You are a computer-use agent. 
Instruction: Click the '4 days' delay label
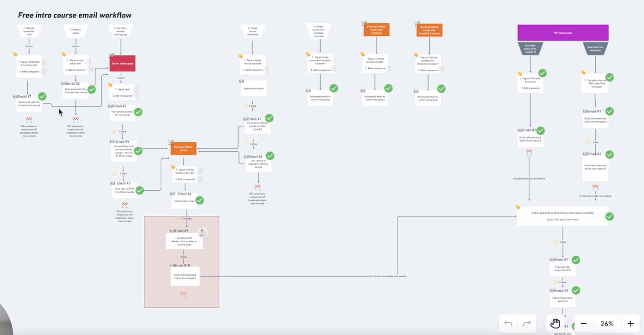pyautogui.click(x=563, y=242)
